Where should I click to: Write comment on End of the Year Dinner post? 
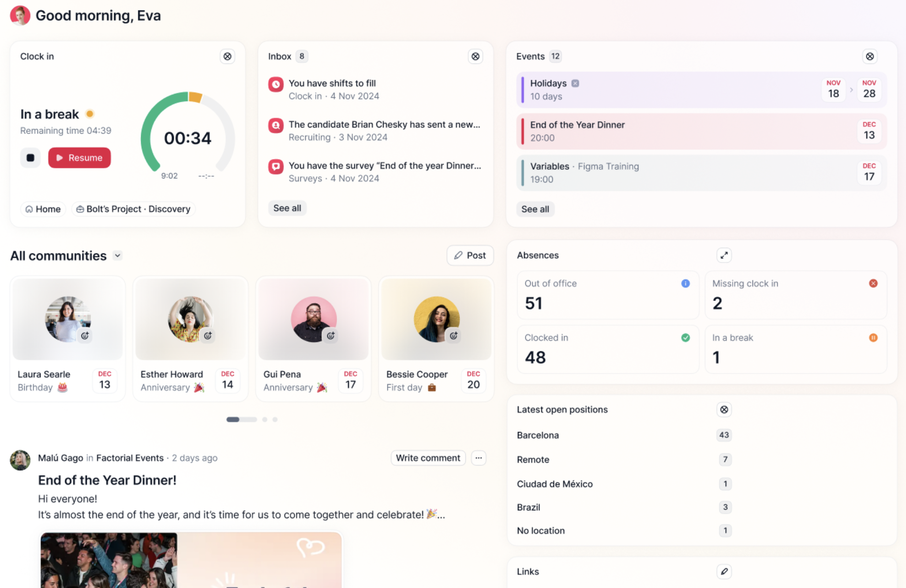point(428,458)
